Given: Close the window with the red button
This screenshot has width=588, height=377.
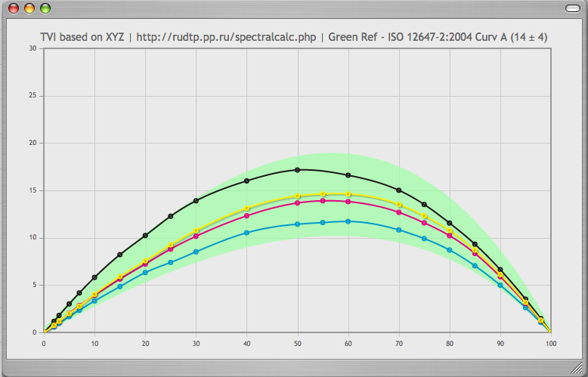Looking at the screenshot, I should (x=14, y=8).
